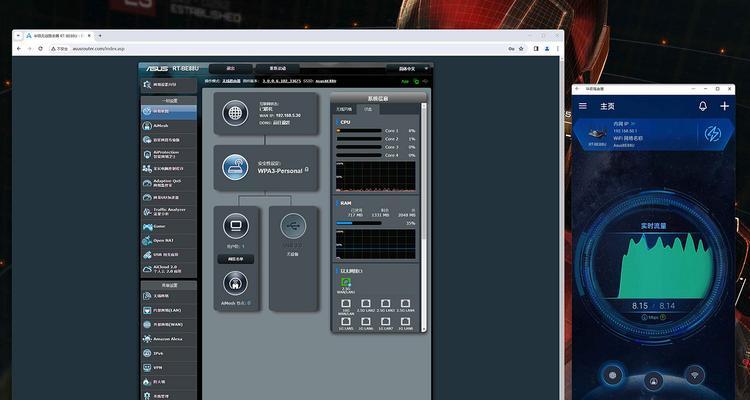The image size is (750, 400).
Task: Click the system info panel scrollbar
Action: tap(423, 218)
